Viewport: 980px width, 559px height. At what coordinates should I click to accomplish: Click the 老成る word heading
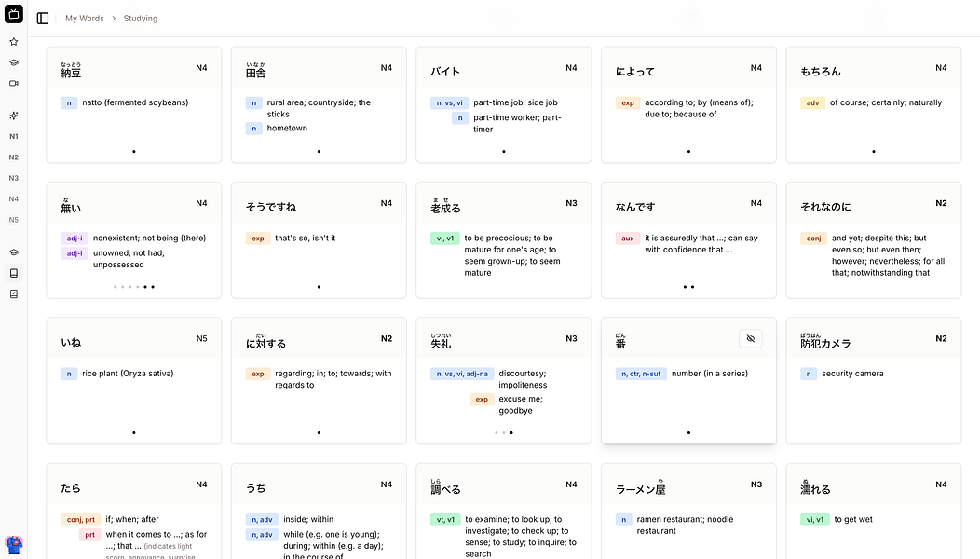[445, 206]
